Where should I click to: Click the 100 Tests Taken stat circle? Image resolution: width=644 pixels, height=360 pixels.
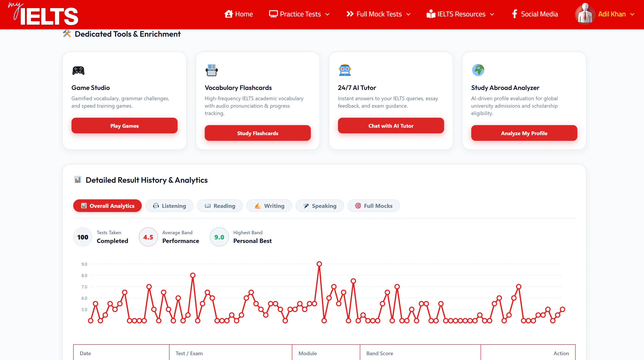tap(83, 237)
